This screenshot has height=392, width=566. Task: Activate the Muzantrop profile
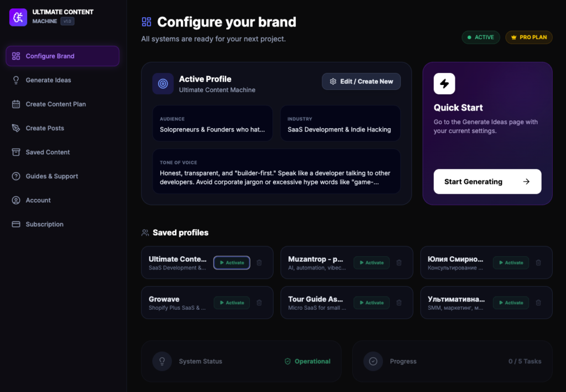[371, 263]
